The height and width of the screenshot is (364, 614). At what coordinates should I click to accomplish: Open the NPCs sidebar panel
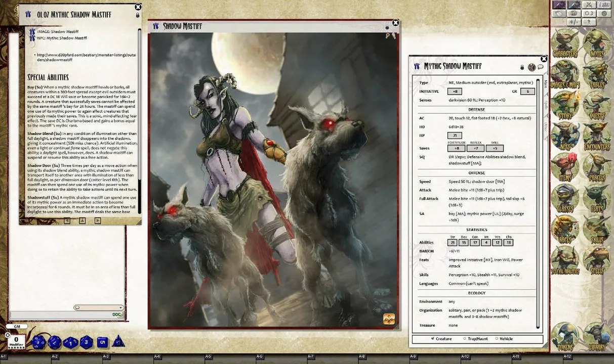coord(565,136)
